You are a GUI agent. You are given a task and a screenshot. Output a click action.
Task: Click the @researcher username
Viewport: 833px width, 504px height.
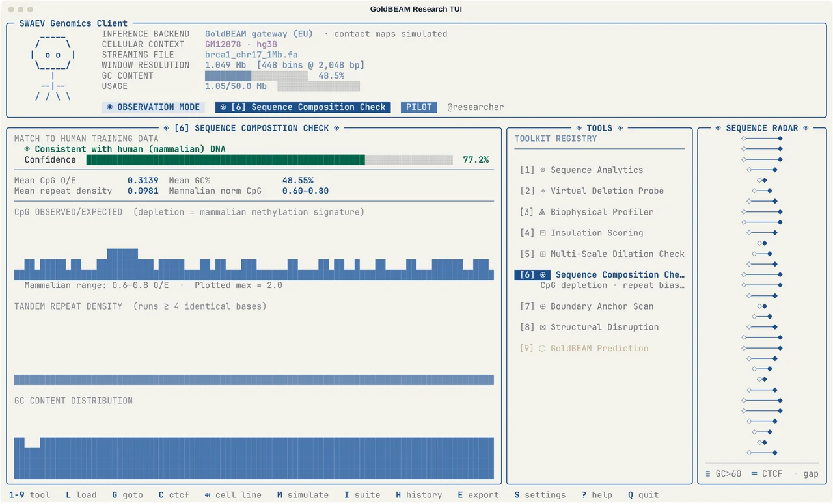[x=475, y=107]
